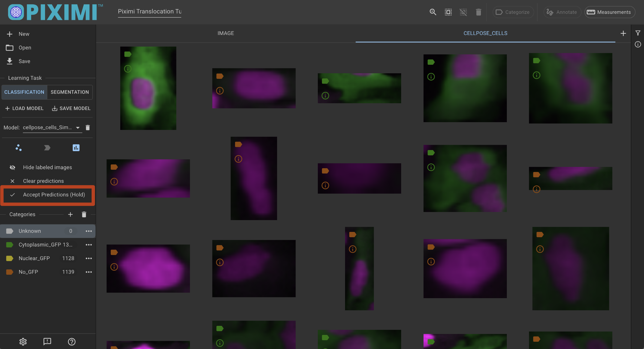Viewport: 644px width, 349px height.
Task: Select CLASSIFICATION learning task
Action: click(24, 92)
